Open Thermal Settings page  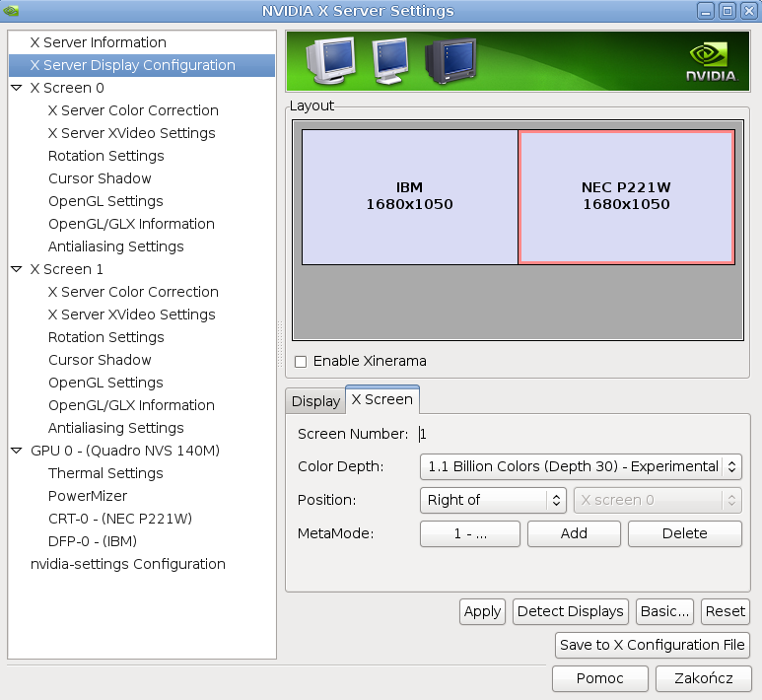(105, 473)
